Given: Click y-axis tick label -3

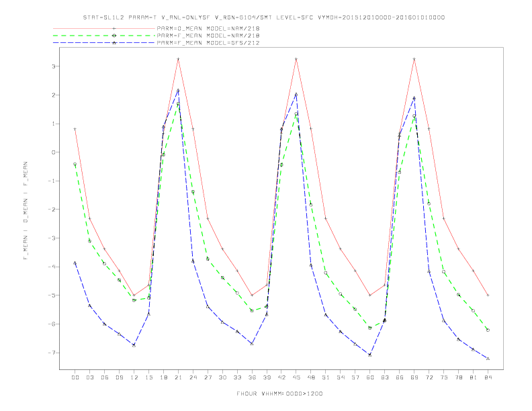Looking at the screenshot, I should (x=52, y=238).
